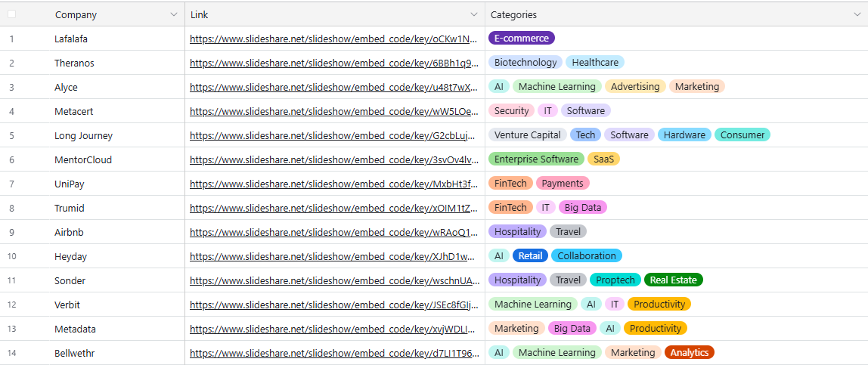Viewport: 868px width, 365px height.
Task: Click the Venture Capital tag
Action: click(527, 135)
